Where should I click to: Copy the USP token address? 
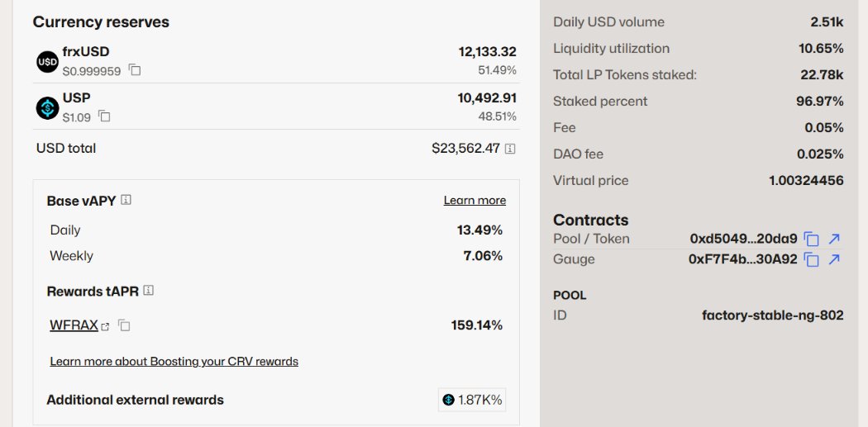(104, 116)
